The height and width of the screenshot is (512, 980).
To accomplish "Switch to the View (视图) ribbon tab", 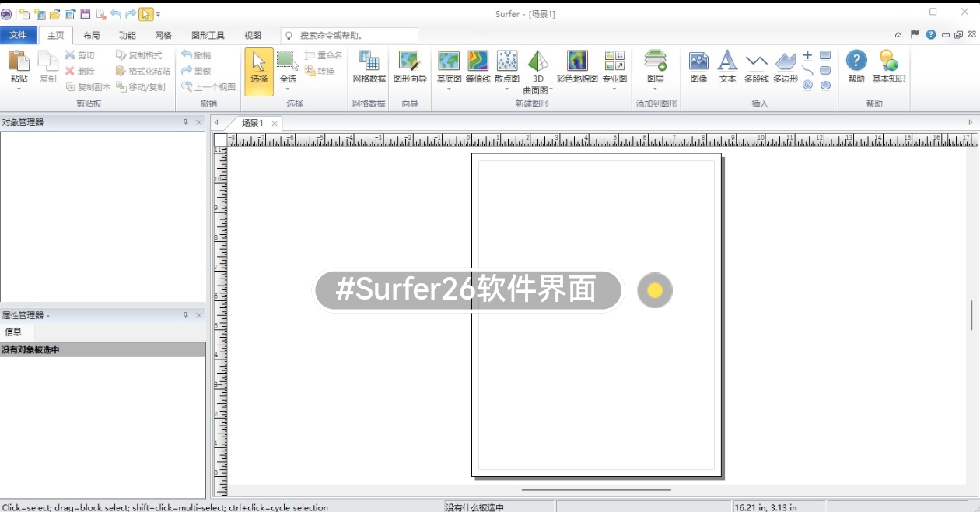I will pos(253,35).
